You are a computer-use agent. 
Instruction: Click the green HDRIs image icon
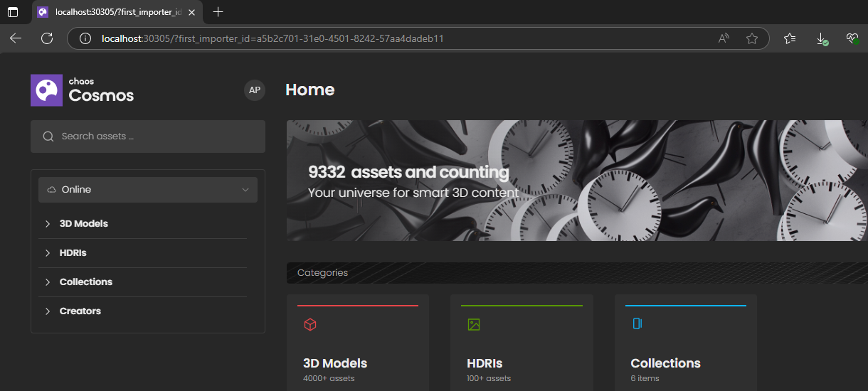pyautogui.click(x=474, y=324)
